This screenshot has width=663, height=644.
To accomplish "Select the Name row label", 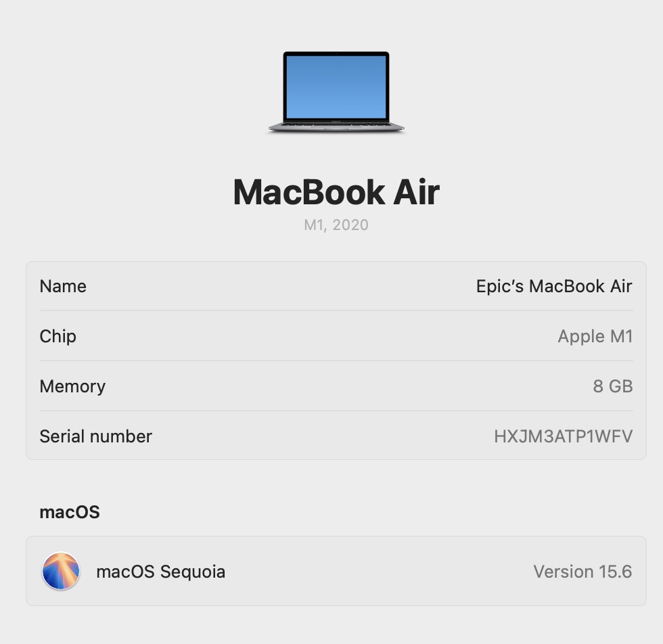I will [x=63, y=286].
